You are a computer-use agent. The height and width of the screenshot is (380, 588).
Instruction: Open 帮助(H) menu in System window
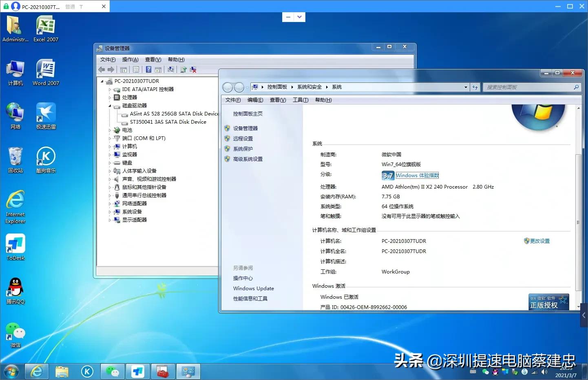pyautogui.click(x=323, y=100)
